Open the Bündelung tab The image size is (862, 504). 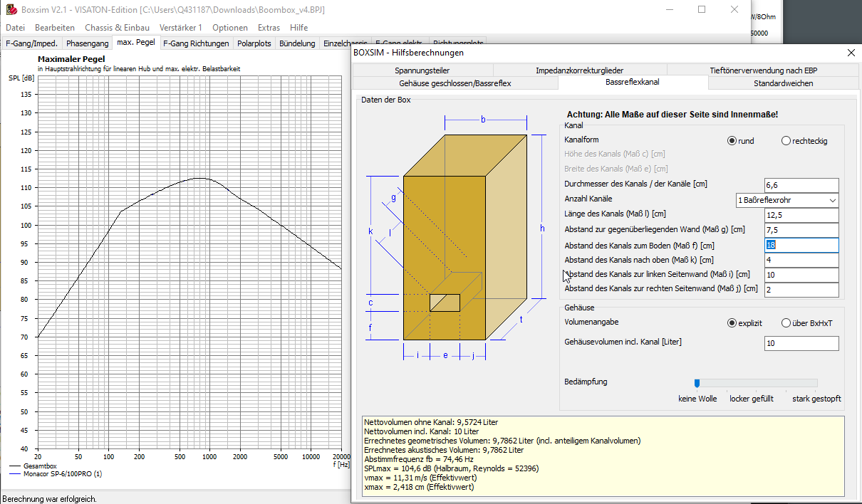tap(297, 43)
